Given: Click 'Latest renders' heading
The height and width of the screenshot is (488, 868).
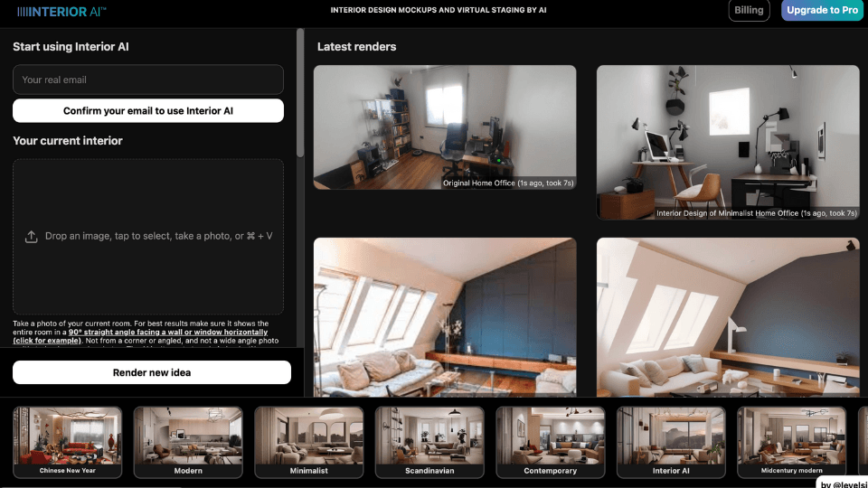Looking at the screenshot, I should point(356,46).
